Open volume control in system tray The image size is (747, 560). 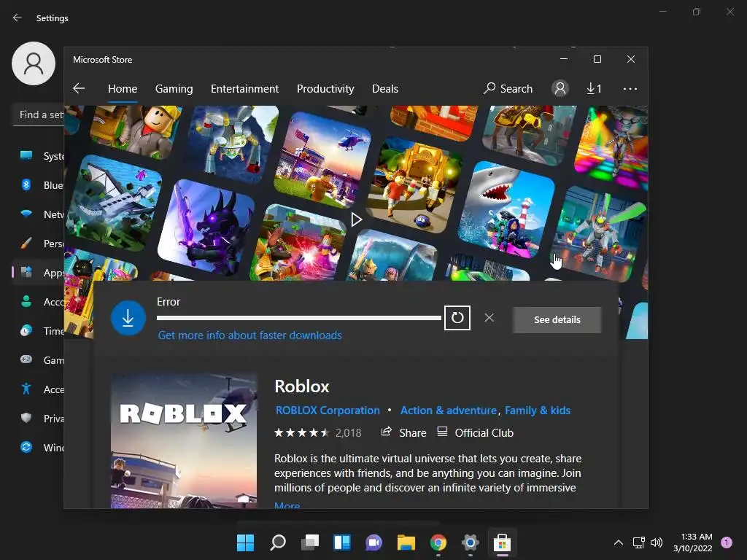pos(657,542)
